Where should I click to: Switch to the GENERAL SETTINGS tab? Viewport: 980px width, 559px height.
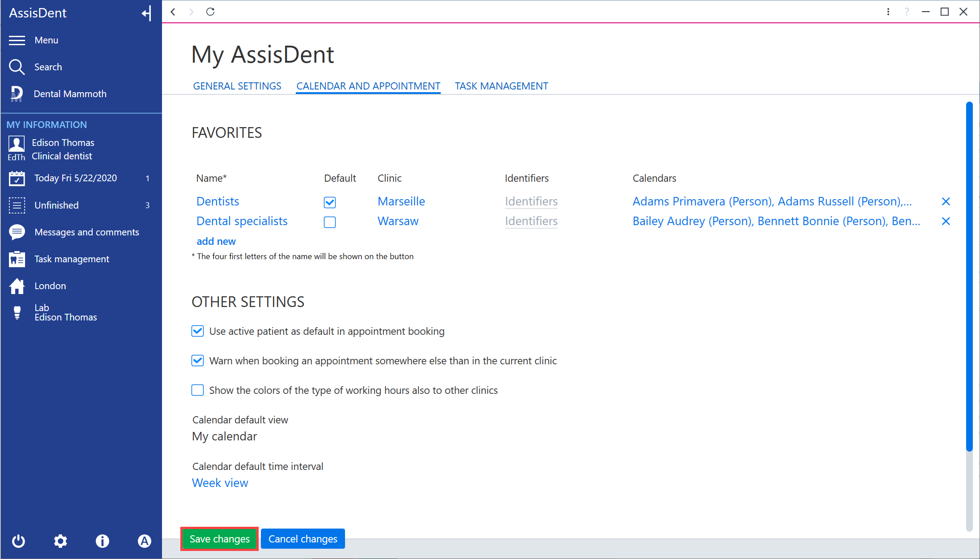(237, 86)
